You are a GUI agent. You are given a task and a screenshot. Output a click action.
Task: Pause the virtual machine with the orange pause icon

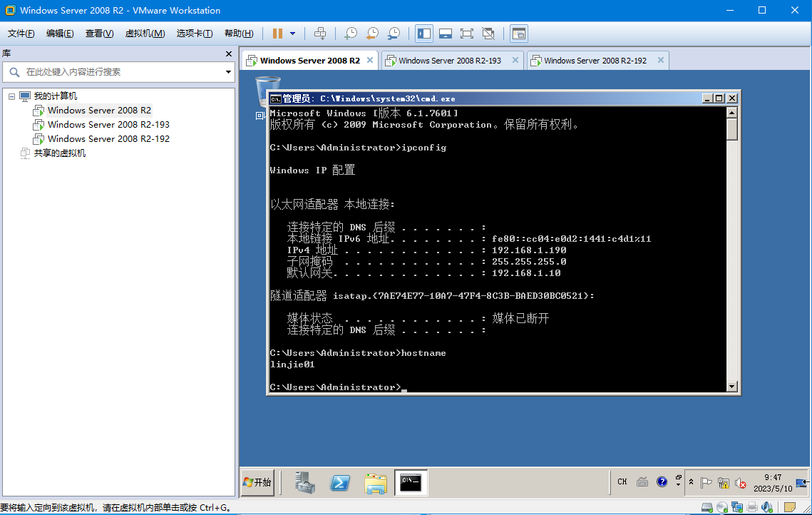click(277, 34)
